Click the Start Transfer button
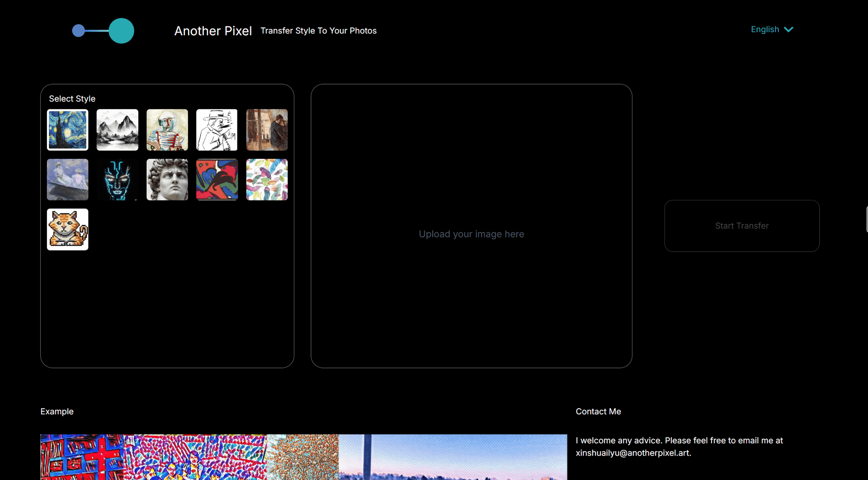868x480 pixels. tap(742, 226)
